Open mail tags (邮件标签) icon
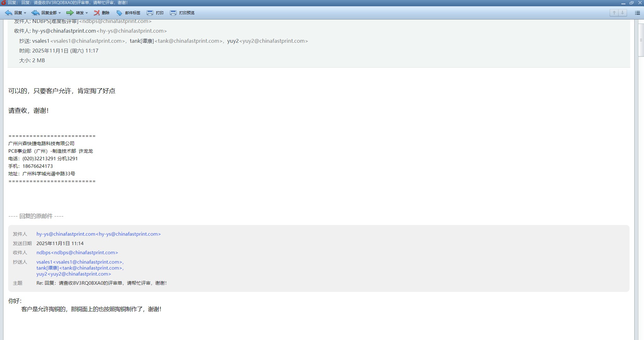644x340 pixels. coord(119,13)
